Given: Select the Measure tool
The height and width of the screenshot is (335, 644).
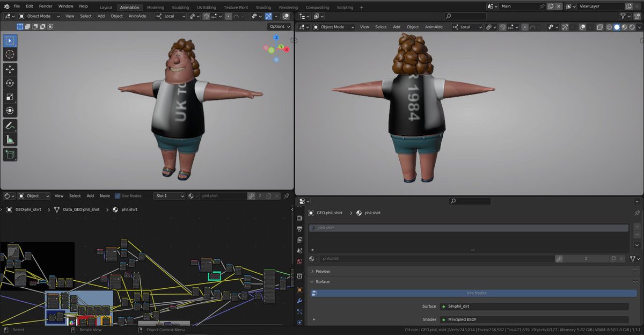Looking at the screenshot, I should (10, 139).
